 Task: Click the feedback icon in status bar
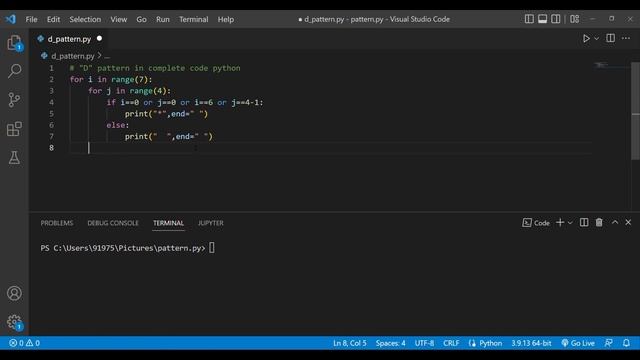point(609,343)
